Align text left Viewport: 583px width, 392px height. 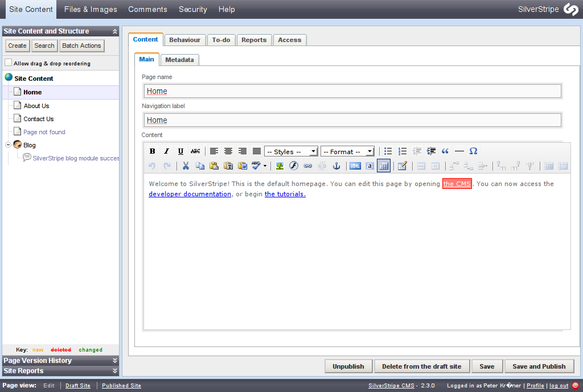point(214,151)
